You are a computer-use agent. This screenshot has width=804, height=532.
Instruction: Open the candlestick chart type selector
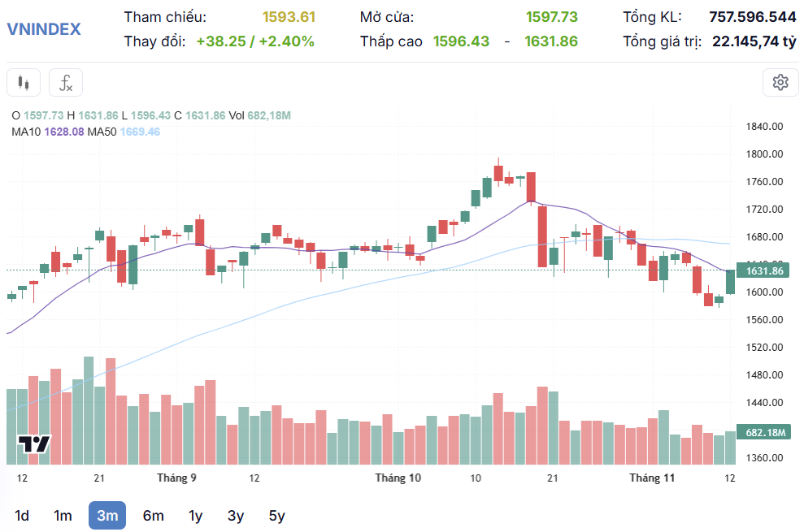24,83
